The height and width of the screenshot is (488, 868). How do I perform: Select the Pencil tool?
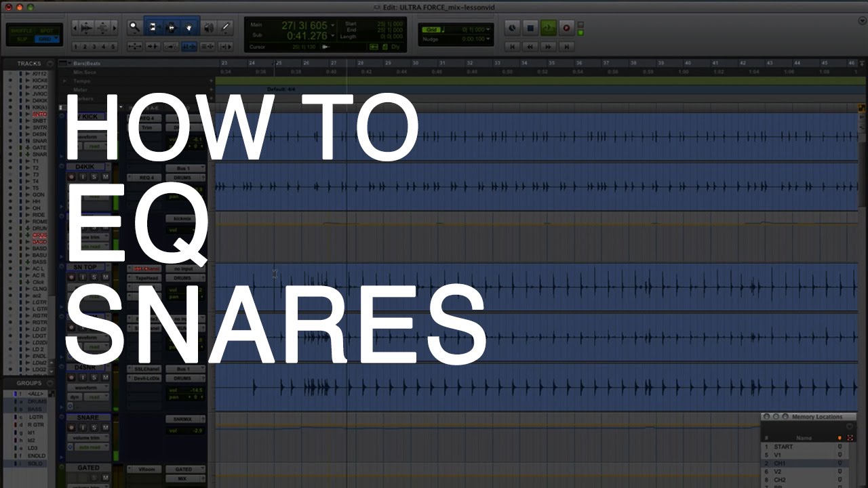point(226,28)
